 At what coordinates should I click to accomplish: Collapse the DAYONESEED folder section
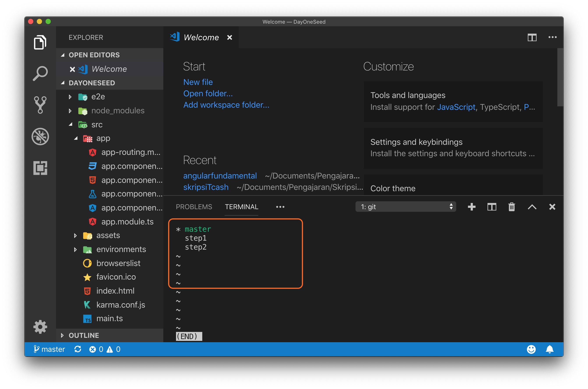tap(63, 83)
